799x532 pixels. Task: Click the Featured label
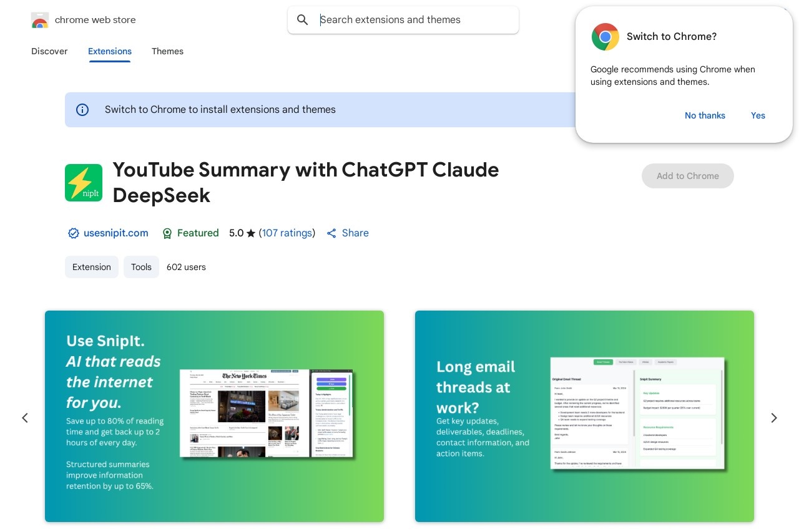click(198, 233)
